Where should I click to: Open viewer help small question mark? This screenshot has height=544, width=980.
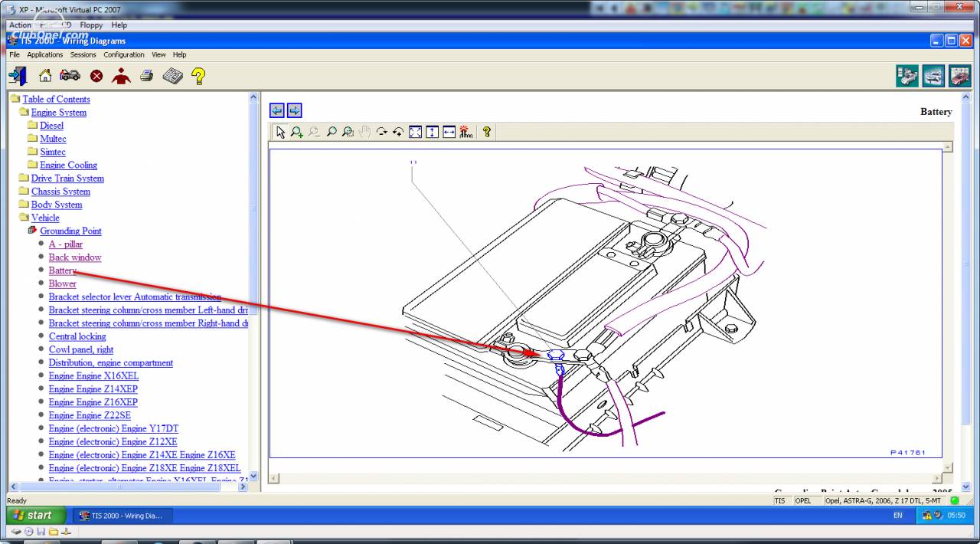(486, 132)
